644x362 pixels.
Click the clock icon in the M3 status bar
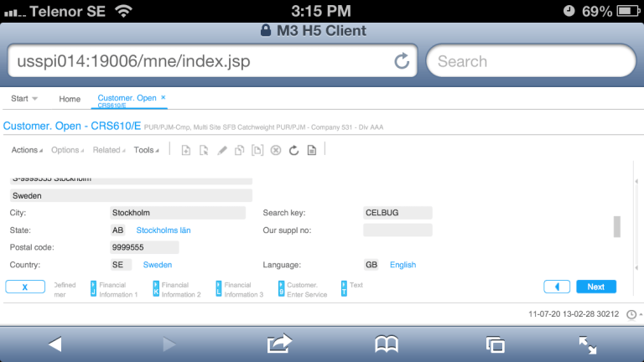coord(631,314)
